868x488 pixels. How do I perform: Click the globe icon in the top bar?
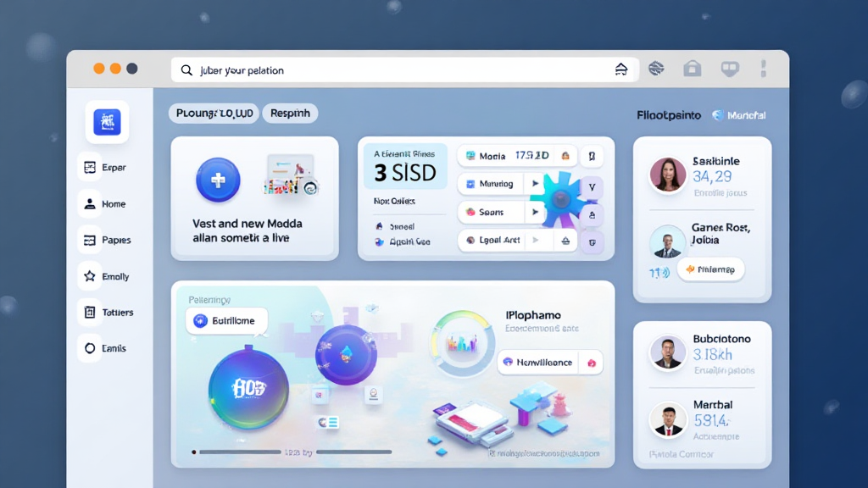click(655, 69)
